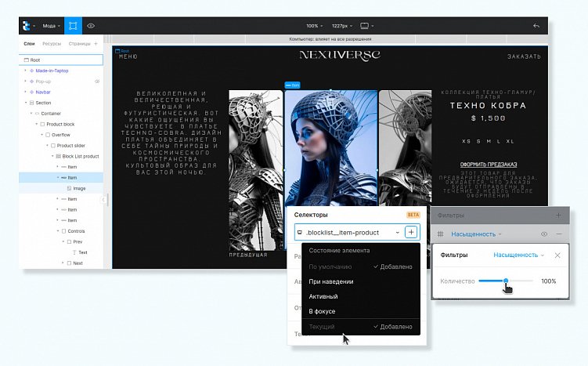Open the Мода project dropdown

pos(52,26)
